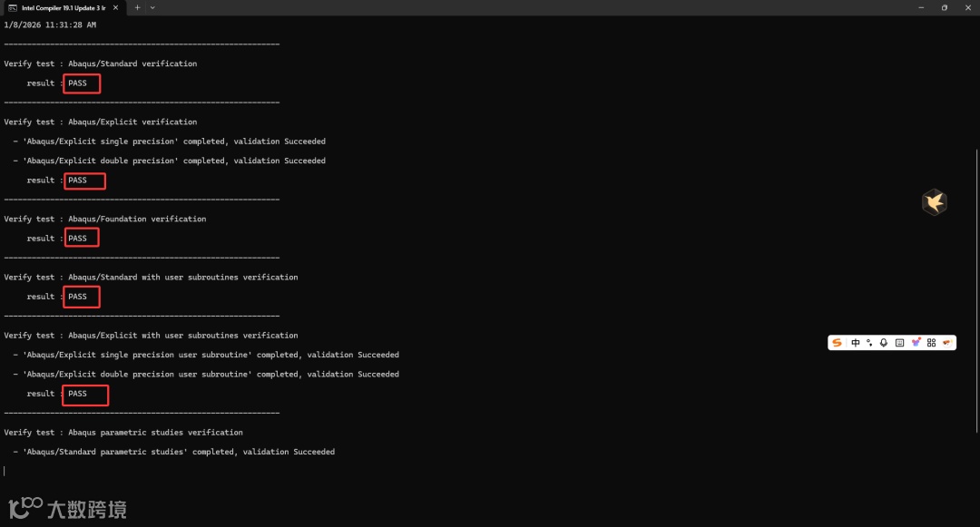
Task: Click 'Abaqus/Standard parametric studies' completed line
Action: 173,452
